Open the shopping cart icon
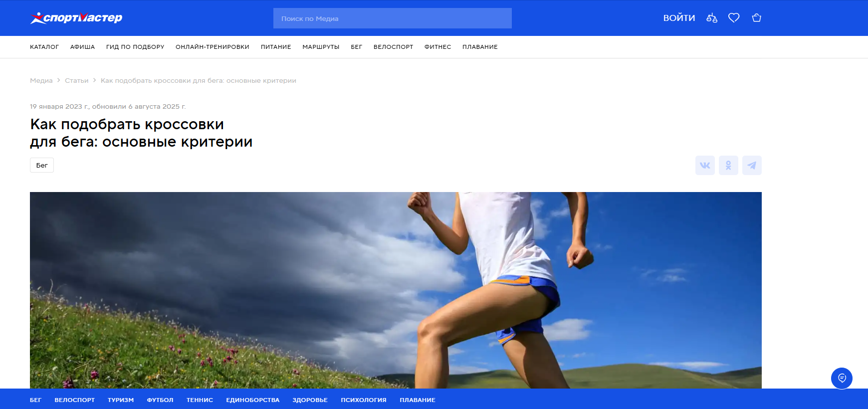 click(757, 18)
